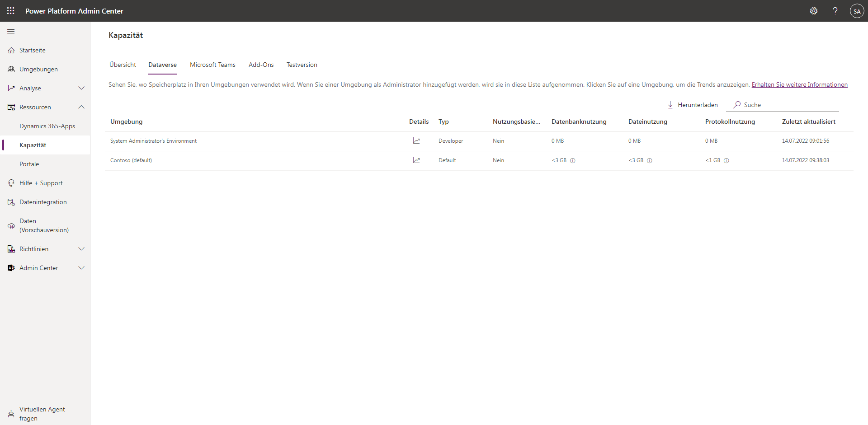Expand the Analyse menu chevron

tap(81, 88)
